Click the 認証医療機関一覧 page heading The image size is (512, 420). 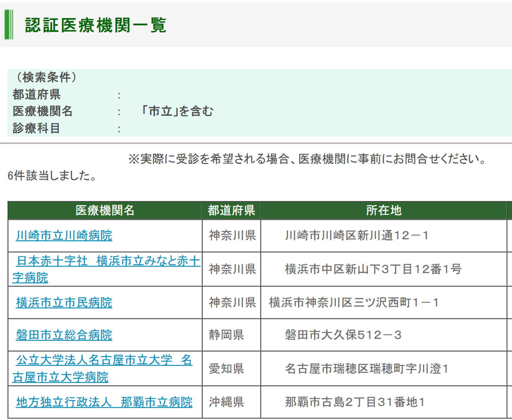[x=96, y=25]
